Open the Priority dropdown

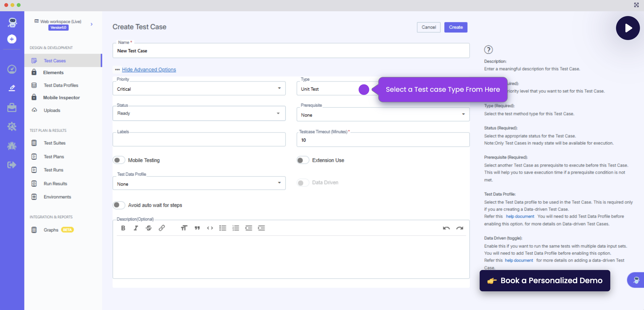tap(199, 89)
